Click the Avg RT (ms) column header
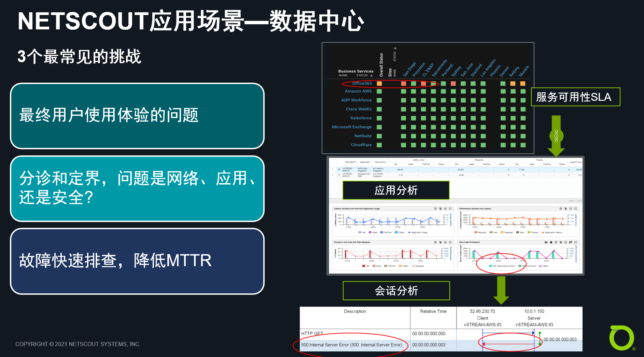This screenshot has width=644, height=357. [576, 162]
